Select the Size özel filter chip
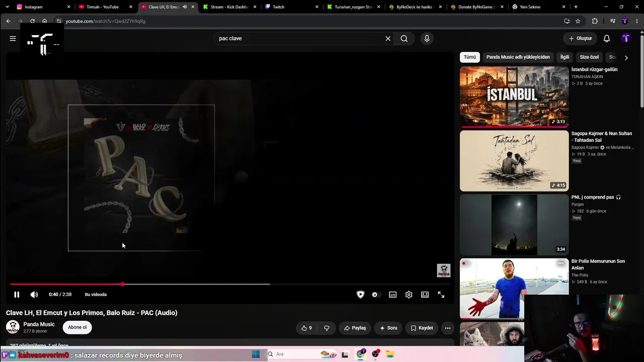Image resolution: width=644 pixels, height=362 pixels. pos(589,57)
